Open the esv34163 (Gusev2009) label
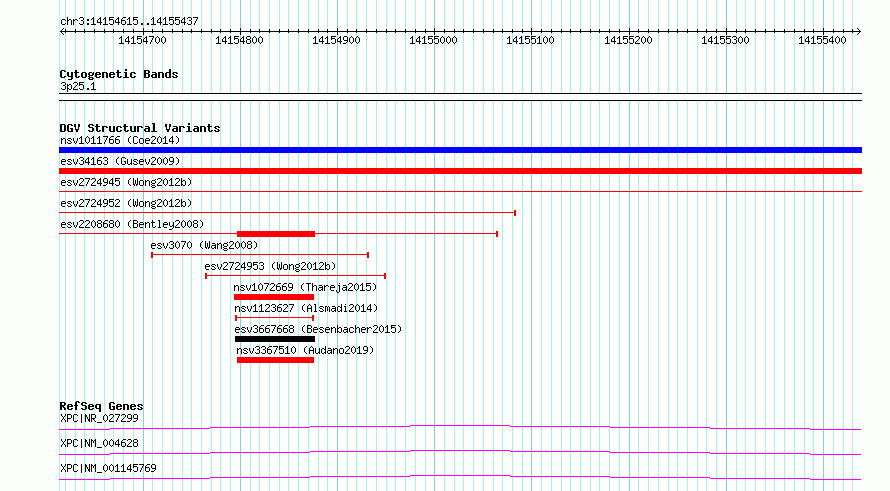The height and width of the screenshot is (491, 890). 120,161
